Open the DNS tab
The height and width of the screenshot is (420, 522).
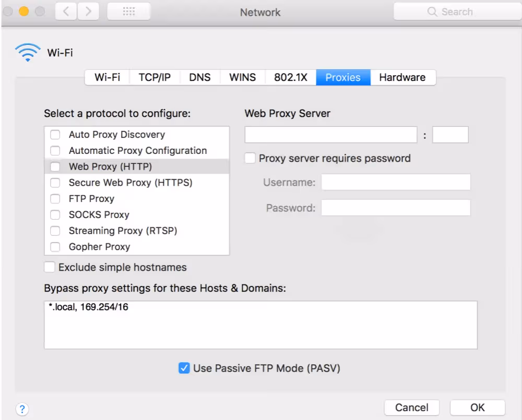click(x=200, y=77)
